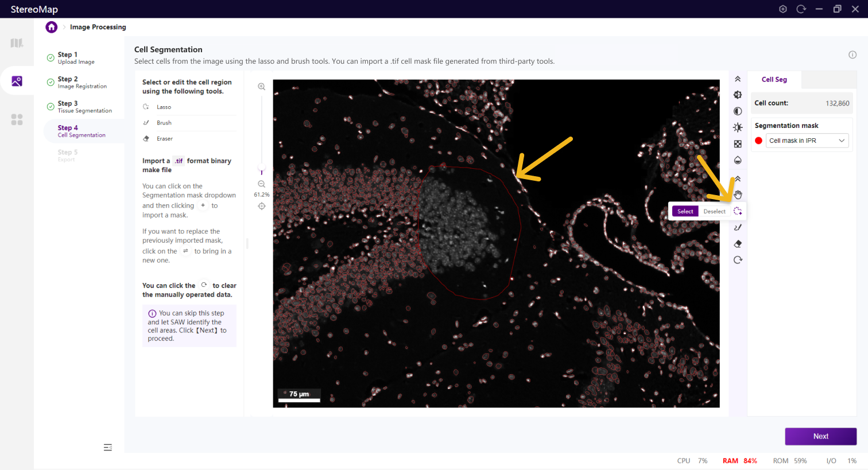Pick the Eraser tool in right toolbar

738,244
